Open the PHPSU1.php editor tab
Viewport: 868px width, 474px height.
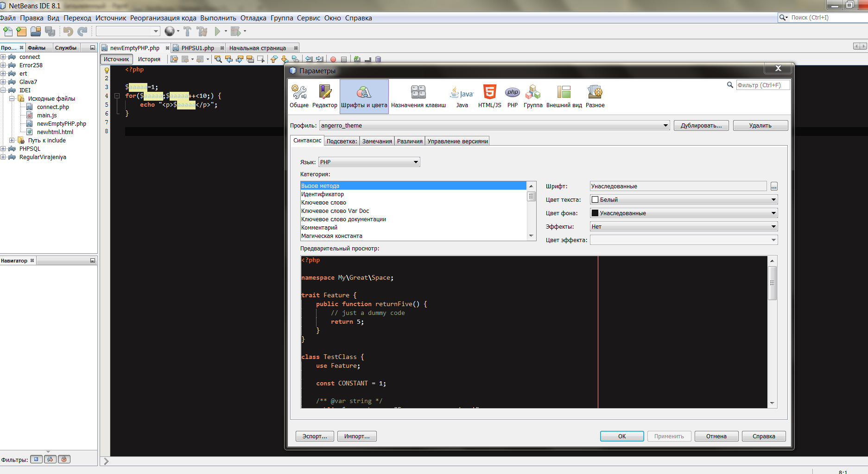(x=198, y=48)
